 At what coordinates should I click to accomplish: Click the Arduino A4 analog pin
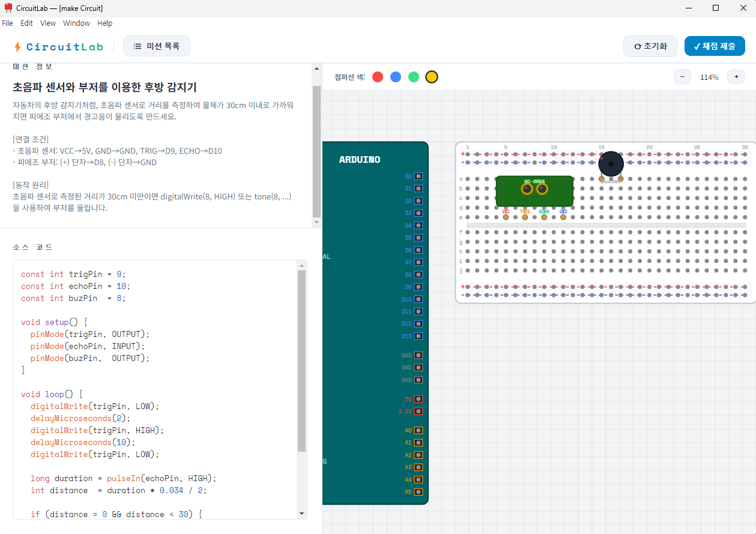coord(419,480)
